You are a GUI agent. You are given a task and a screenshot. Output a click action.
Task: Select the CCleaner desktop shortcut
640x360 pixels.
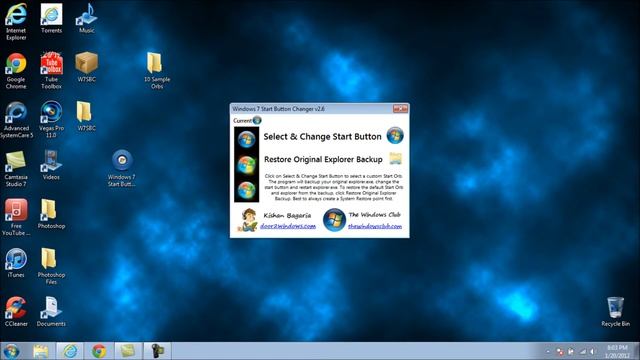[x=16, y=312]
